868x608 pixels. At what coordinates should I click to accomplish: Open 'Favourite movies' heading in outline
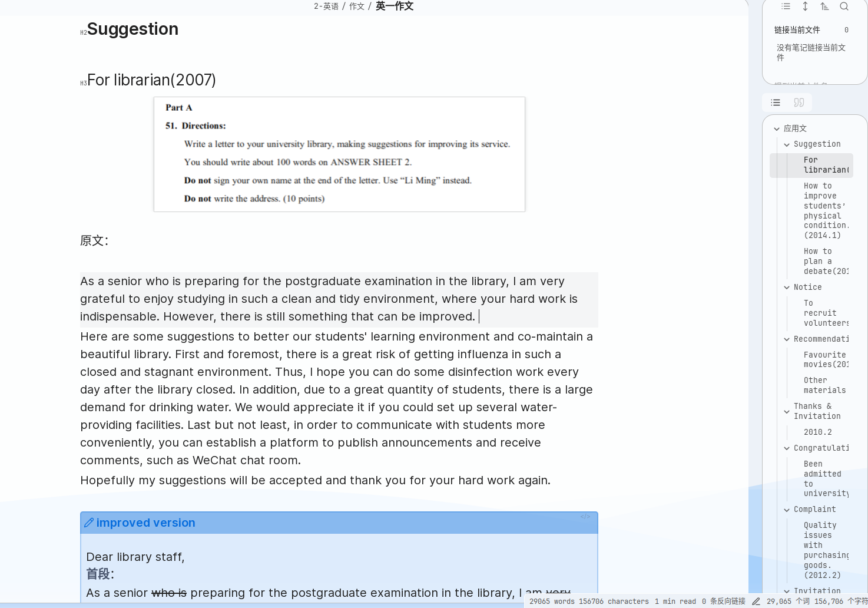pos(824,359)
